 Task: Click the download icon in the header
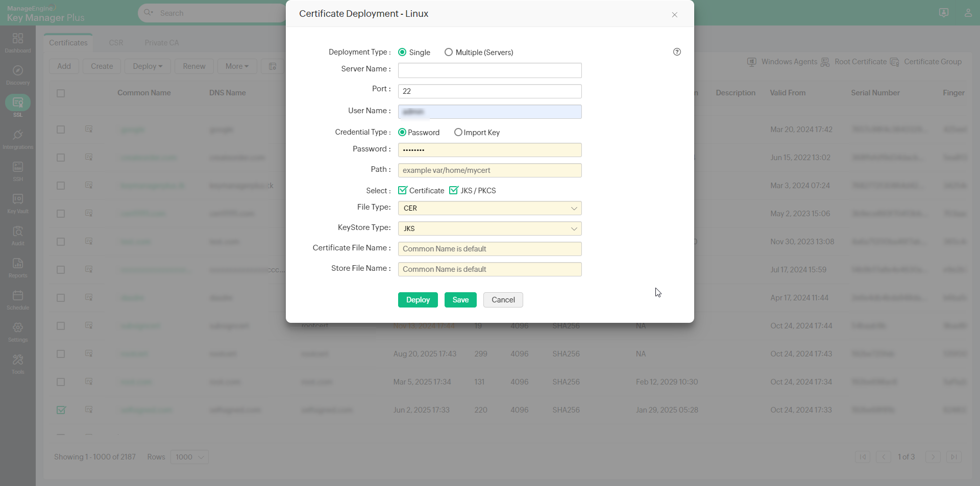tap(944, 13)
